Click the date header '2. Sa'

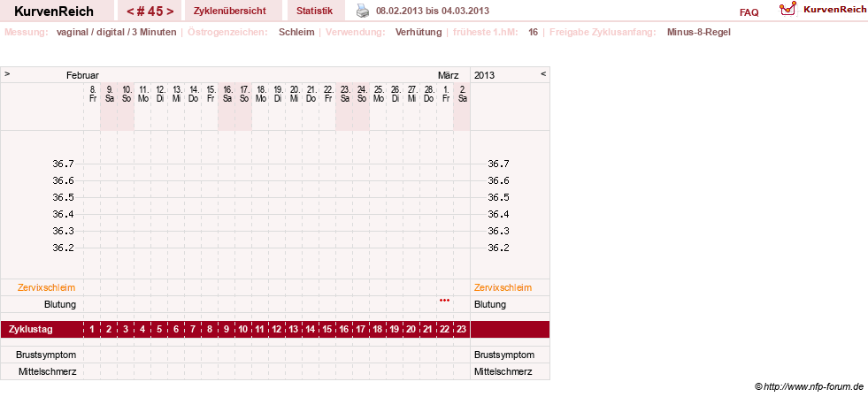click(x=462, y=94)
